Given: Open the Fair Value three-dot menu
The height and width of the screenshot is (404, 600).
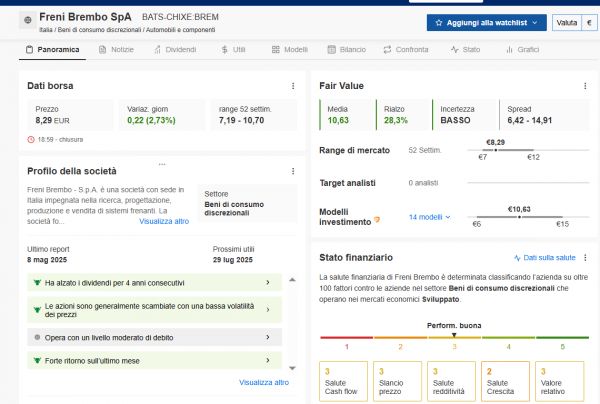Looking at the screenshot, I should [585, 86].
